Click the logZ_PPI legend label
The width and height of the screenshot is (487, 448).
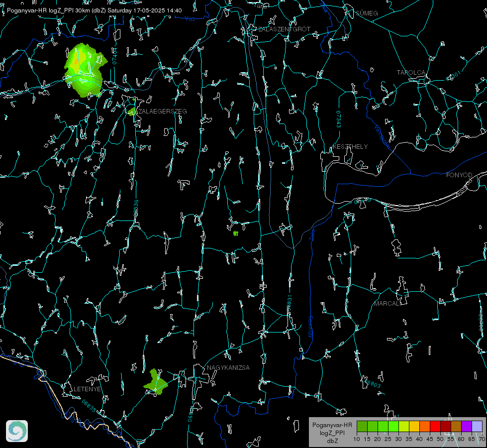[332, 433]
